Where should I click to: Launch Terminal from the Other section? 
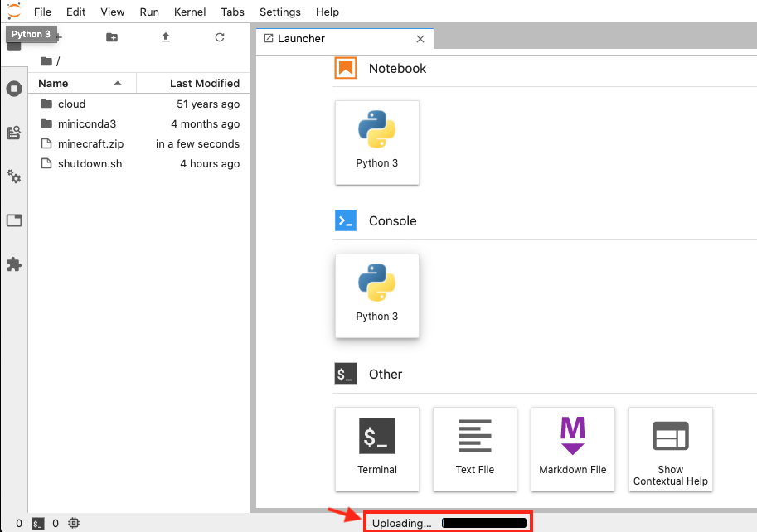(377, 448)
